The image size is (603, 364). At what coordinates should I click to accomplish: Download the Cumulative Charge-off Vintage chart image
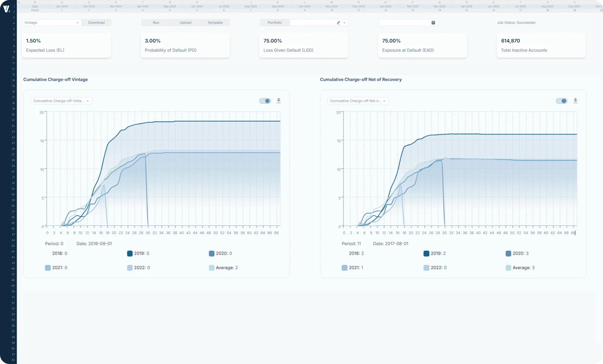279,101
